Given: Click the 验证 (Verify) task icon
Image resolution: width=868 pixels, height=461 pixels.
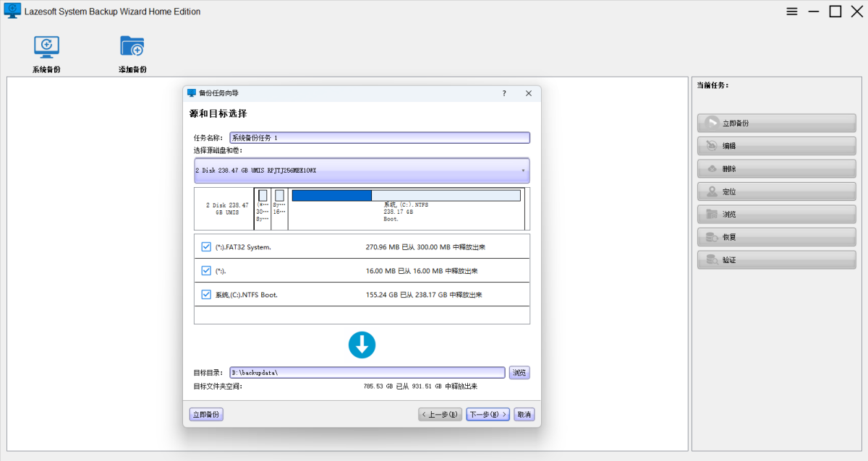Looking at the screenshot, I should [x=712, y=260].
